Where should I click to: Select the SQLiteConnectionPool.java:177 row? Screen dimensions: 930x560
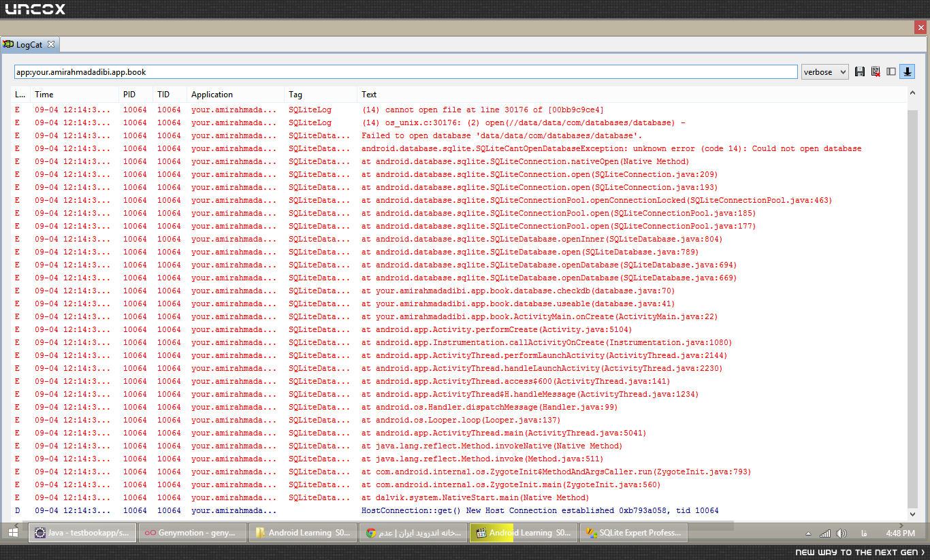460,226
